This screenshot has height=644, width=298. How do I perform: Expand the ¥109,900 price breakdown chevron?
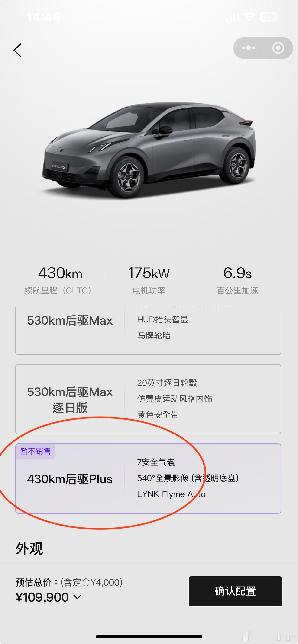tap(78, 597)
